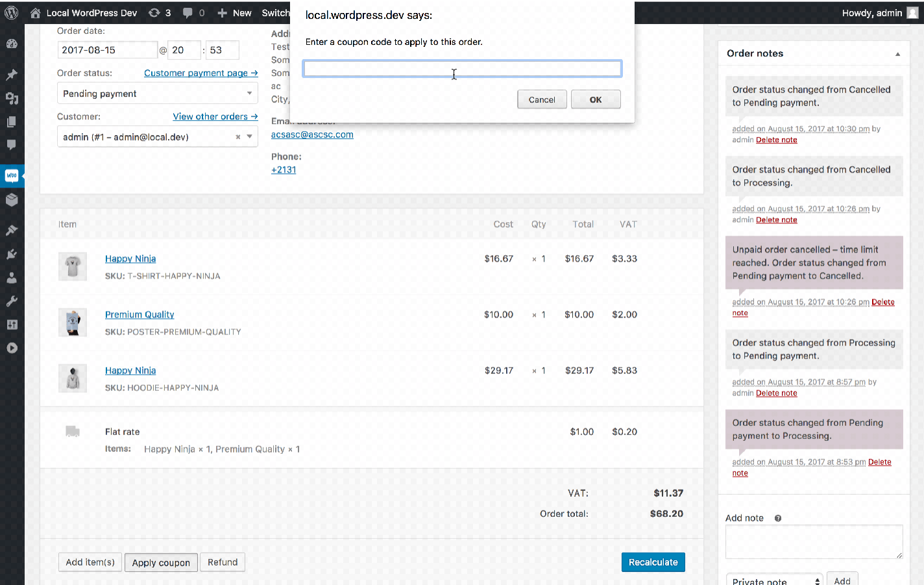The height and width of the screenshot is (585, 924).
Task: Clear the selected admin customer
Action: click(x=238, y=137)
